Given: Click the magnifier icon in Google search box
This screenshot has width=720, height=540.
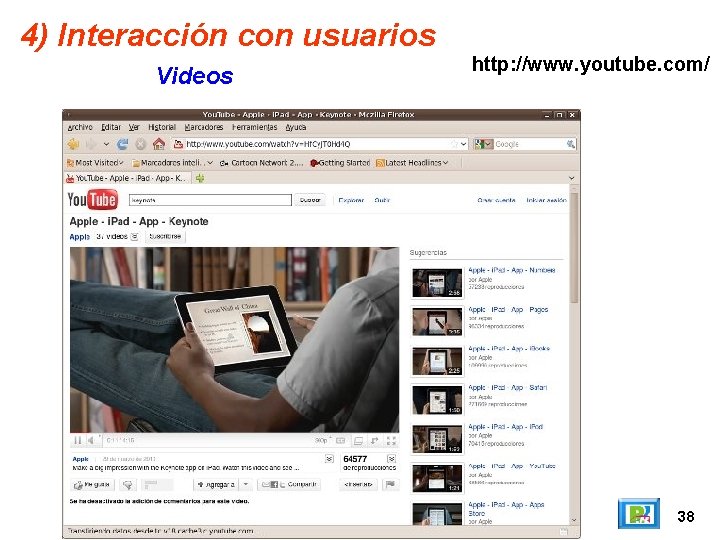Looking at the screenshot, I should click(571, 144).
